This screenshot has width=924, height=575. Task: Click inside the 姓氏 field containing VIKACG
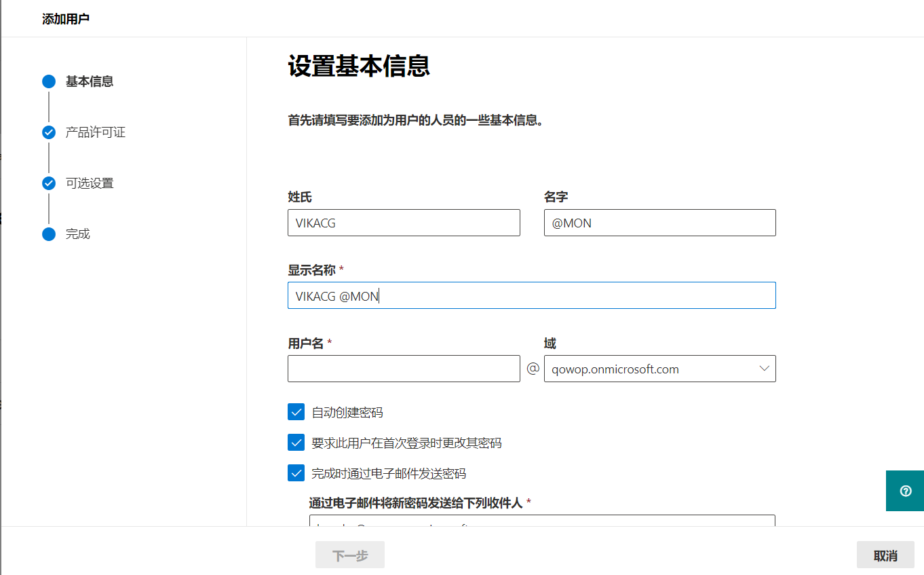(404, 223)
